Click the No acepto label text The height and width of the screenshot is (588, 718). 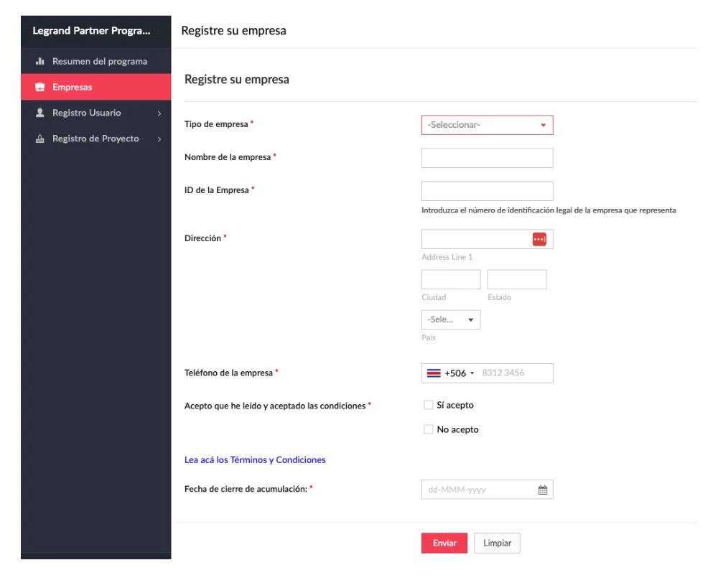pos(457,429)
